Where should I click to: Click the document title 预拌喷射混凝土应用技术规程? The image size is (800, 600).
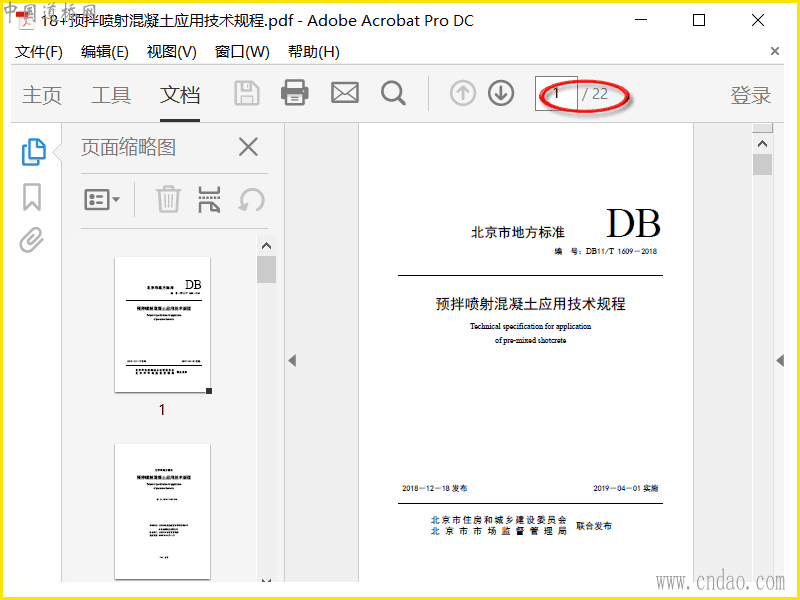[x=531, y=304]
